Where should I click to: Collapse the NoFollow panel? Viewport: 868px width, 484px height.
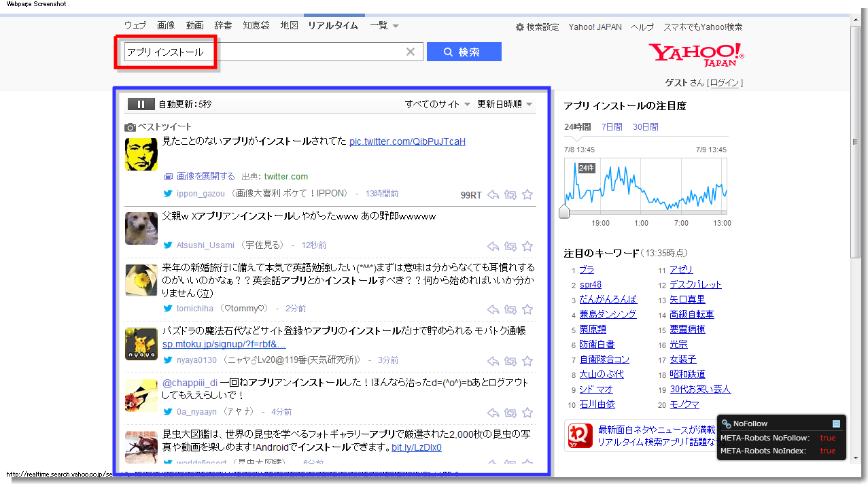pyautogui.click(x=837, y=423)
